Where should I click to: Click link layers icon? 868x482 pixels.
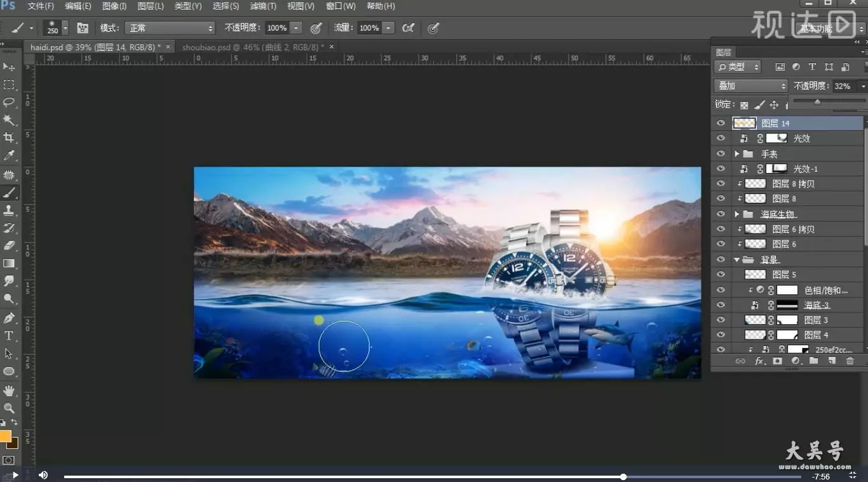pos(740,361)
